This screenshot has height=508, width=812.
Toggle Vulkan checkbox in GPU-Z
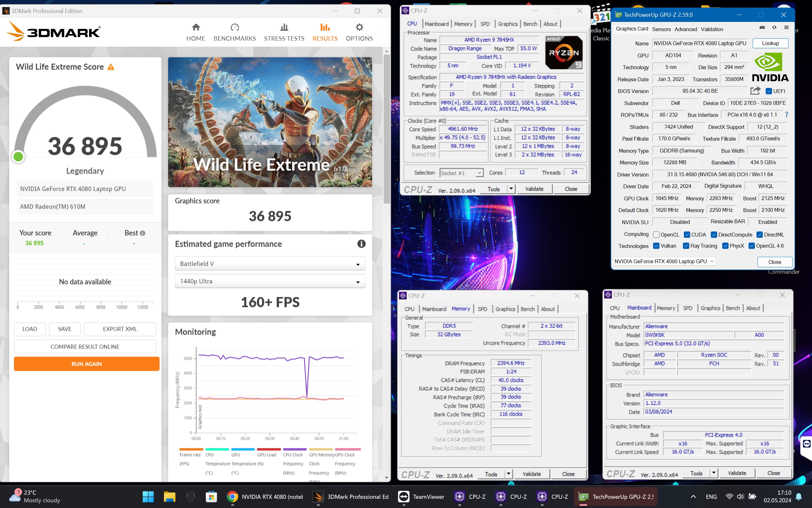(656, 246)
